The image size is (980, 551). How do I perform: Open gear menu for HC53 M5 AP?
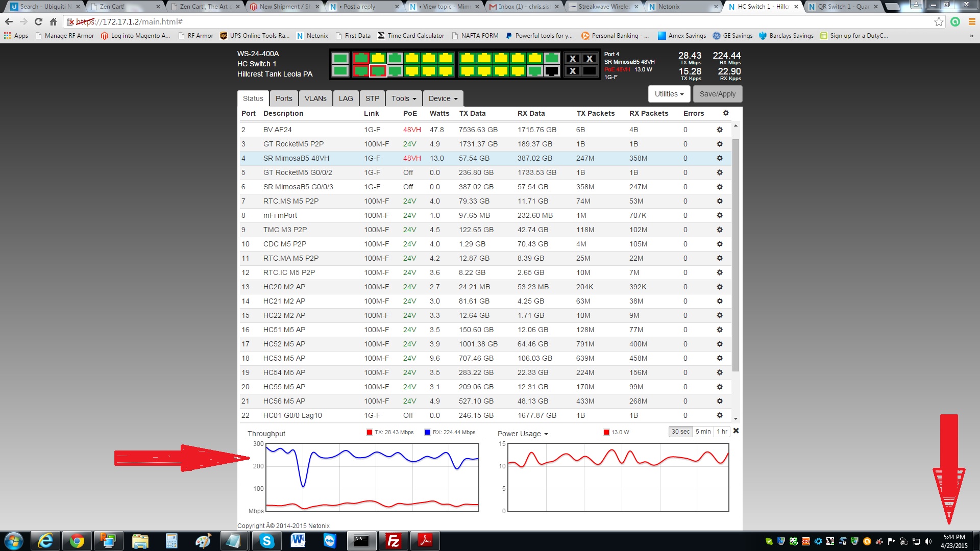tap(720, 358)
